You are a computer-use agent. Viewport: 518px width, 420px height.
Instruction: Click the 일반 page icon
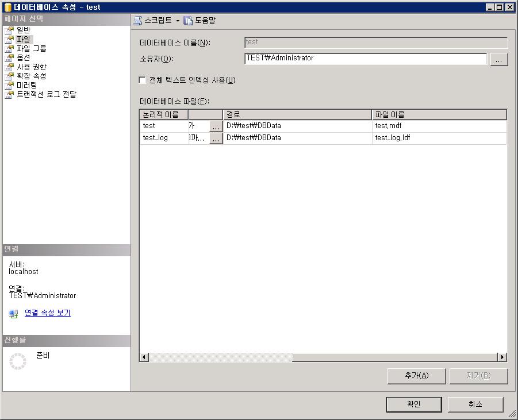9,30
